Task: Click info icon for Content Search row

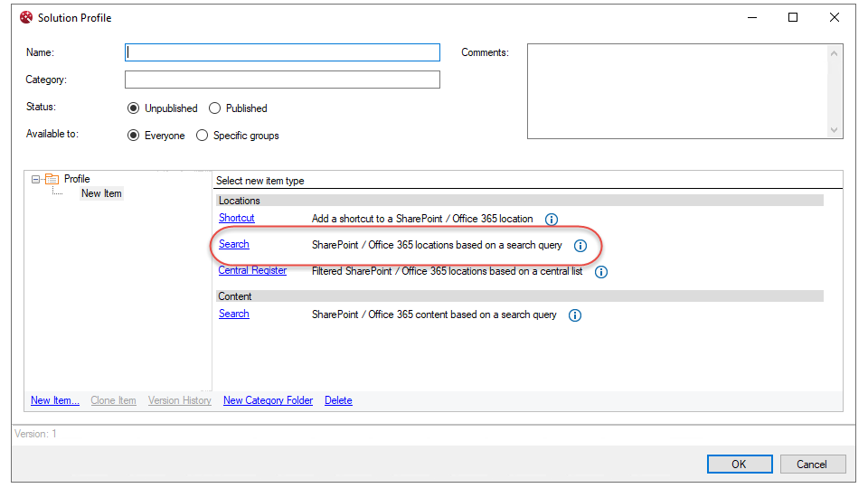Action: click(575, 315)
